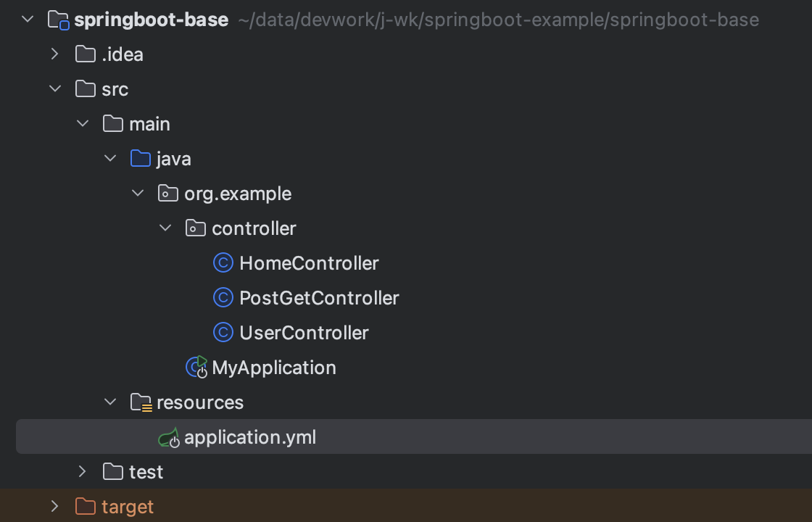Viewport: 812px width, 522px height.
Task: Collapse the java folder
Action: pos(110,158)
